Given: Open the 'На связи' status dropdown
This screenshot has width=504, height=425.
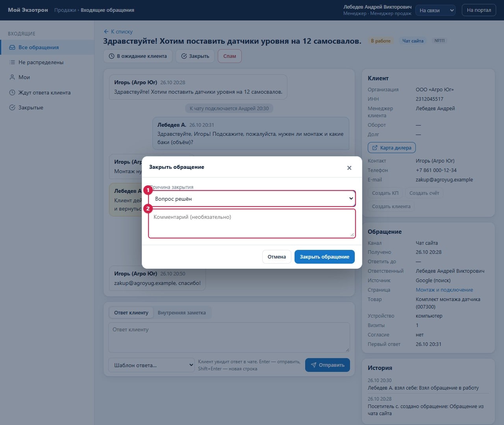Looking at the screenshot, I should 436,10.
